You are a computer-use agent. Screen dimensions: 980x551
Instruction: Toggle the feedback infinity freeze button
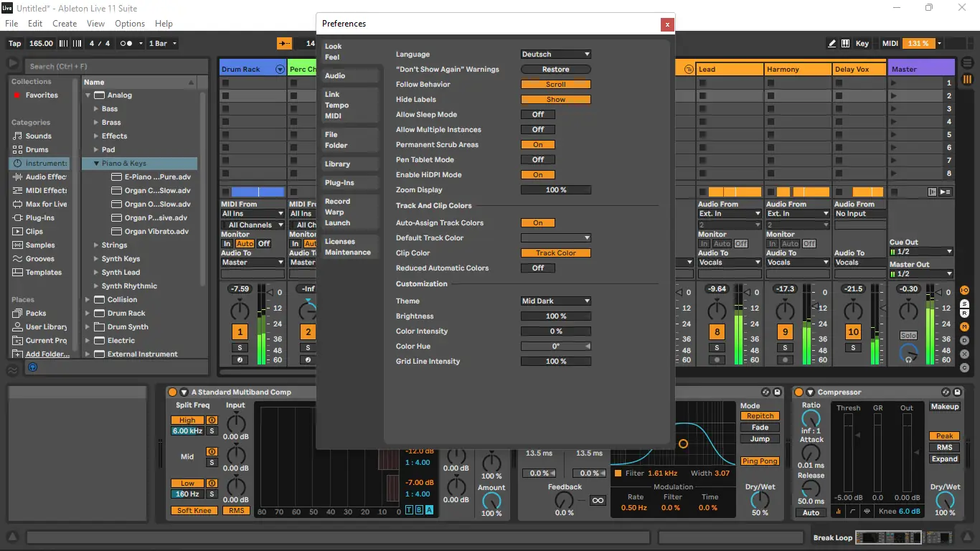(x=598, y=501)
